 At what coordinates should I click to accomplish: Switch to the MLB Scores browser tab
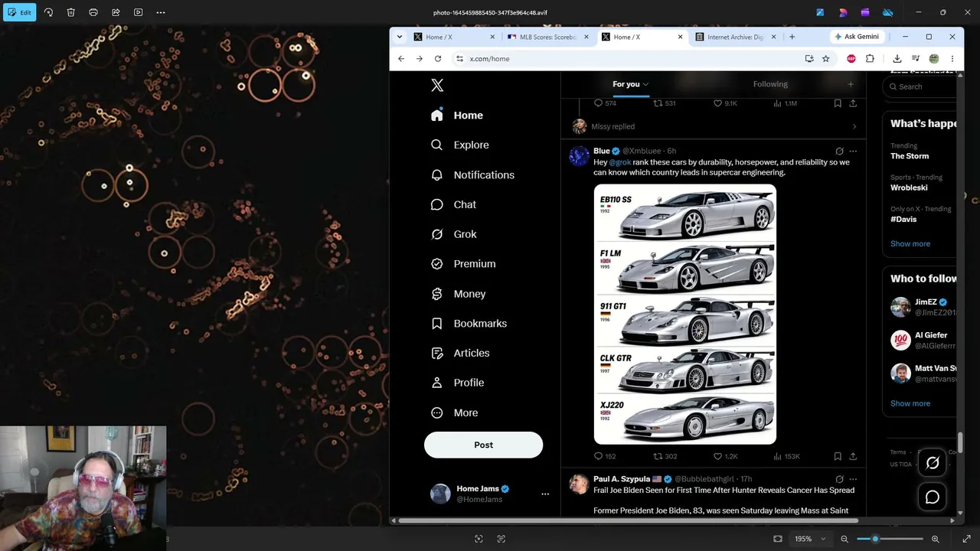coord(547,37)
